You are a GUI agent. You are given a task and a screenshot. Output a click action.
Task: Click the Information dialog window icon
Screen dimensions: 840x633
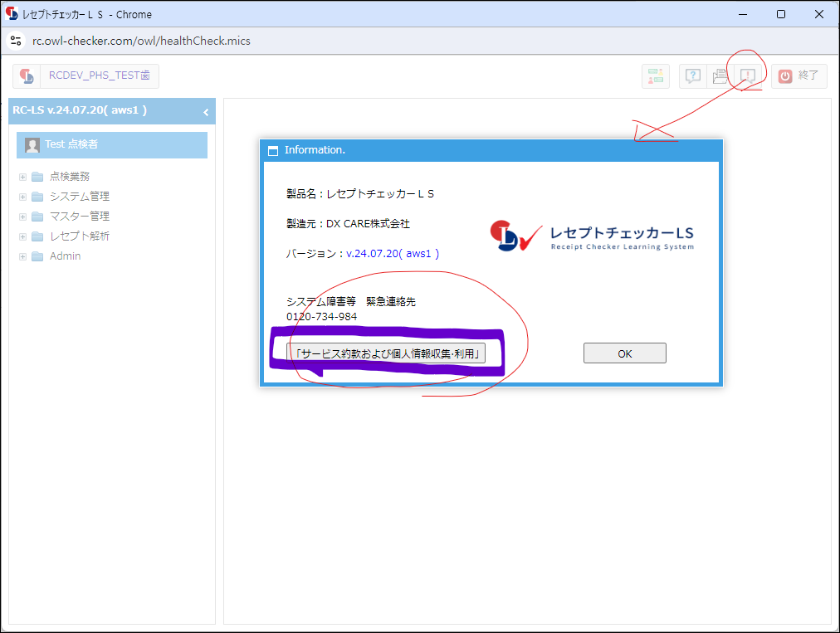[x=273, y=150]
